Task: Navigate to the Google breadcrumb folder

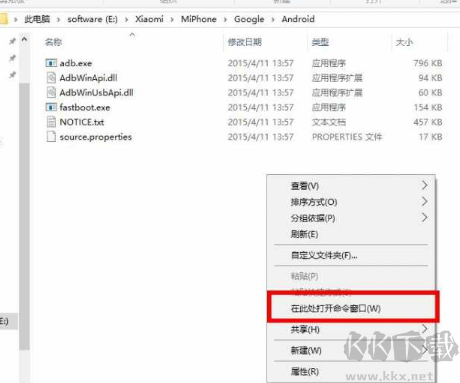Action: (x=249, y=19)
